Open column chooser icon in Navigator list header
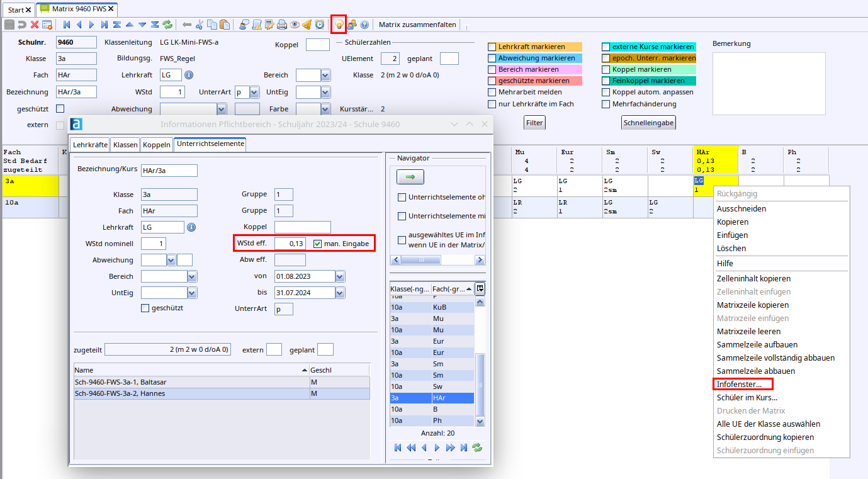868x479 pixels. (480, 288)
